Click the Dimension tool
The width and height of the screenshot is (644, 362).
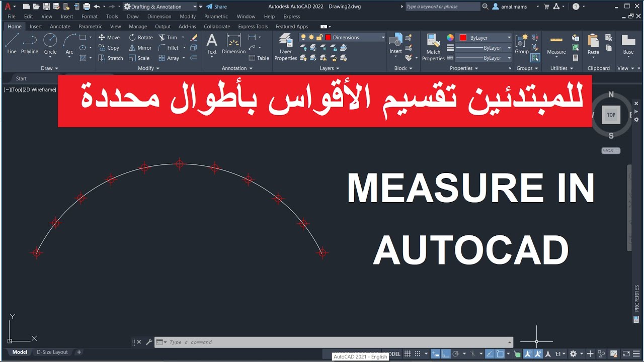click(233, 44)
